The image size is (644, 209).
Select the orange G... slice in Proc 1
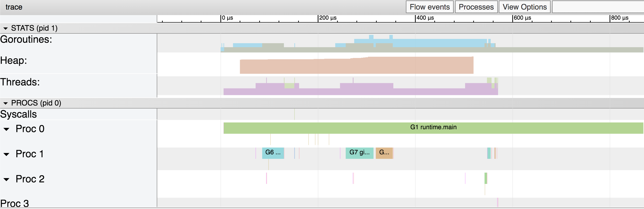(384, 153)
